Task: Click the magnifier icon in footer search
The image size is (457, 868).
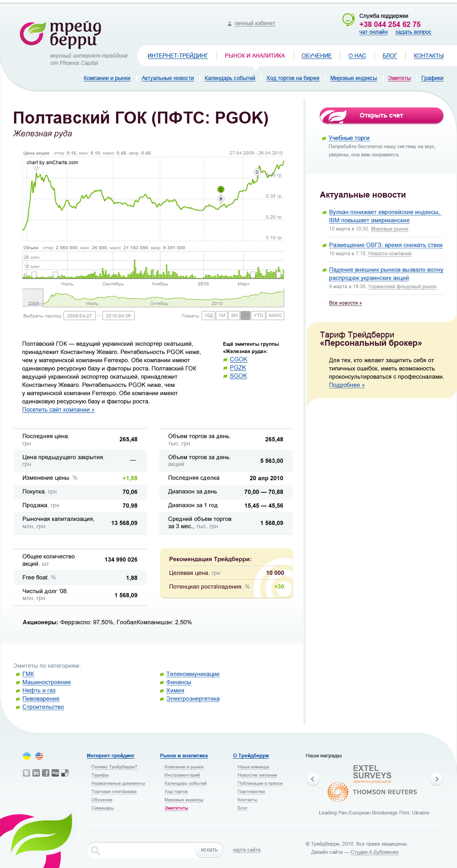Action: point(96,850)
